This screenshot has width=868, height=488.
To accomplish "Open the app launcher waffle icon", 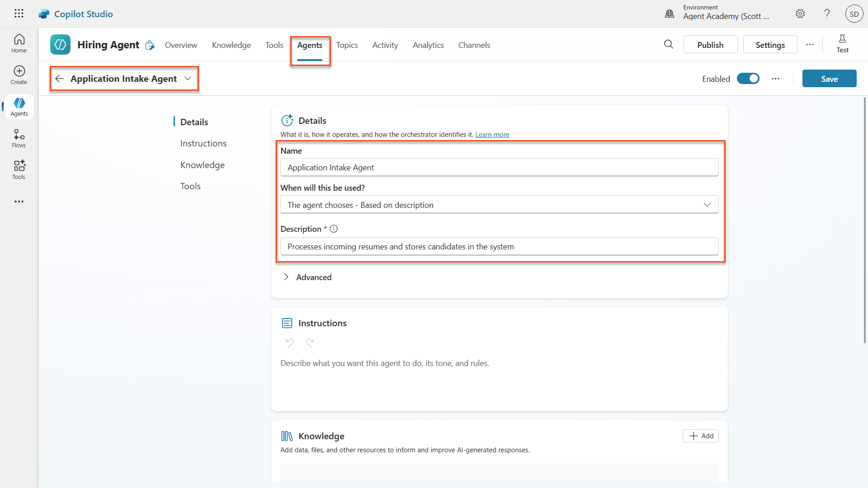I will coord(19,14).
